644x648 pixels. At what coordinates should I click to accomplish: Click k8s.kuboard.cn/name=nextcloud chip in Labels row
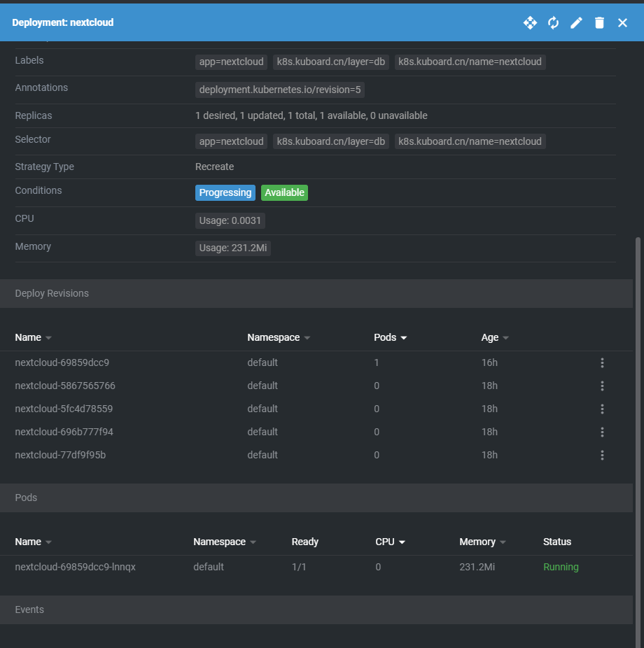[470, 62]
